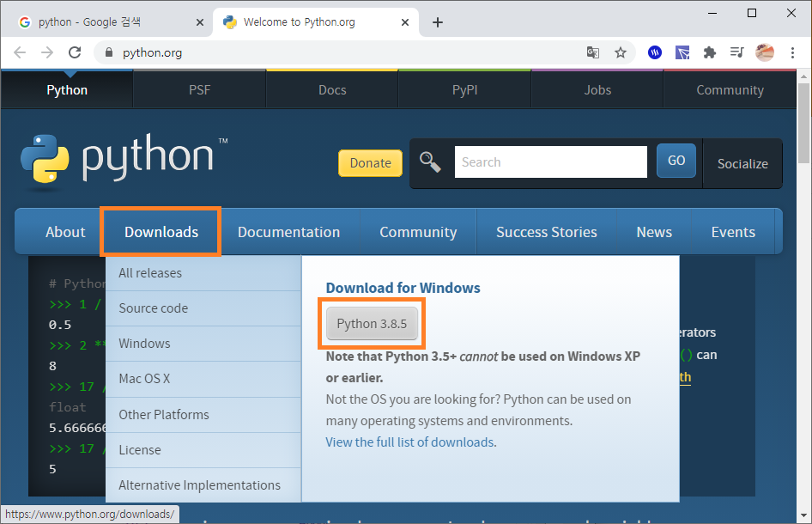Image resolution: width=812 pixels, height=524 pixels.
Task: Click the scrollbar down arrow
Action: coord(803,515)
